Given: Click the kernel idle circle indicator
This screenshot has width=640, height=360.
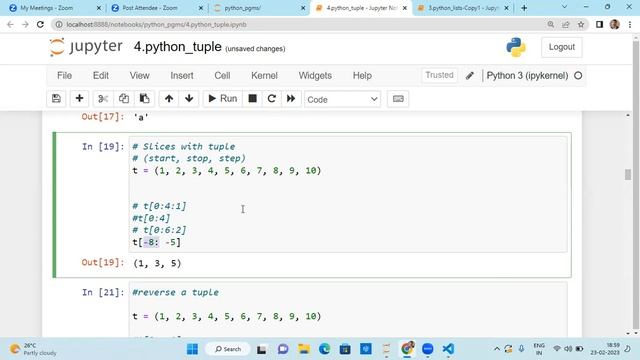Looking at the screenshot, I should 578,76.
